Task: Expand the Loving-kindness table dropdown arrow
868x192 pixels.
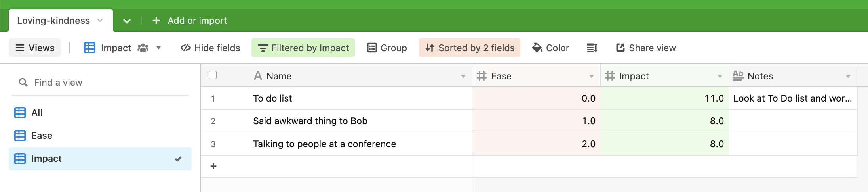Action: [x=100, y=21]
